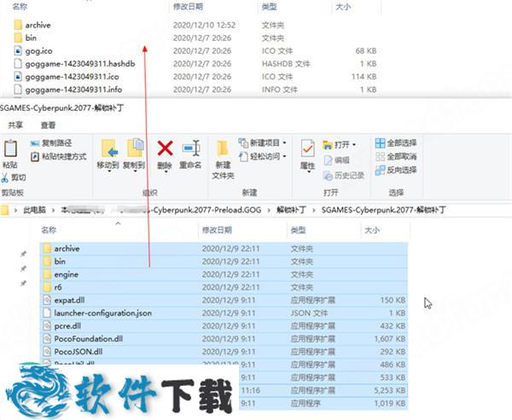Click the second pin icon in the quick access sidebar

tap(23, 268)
